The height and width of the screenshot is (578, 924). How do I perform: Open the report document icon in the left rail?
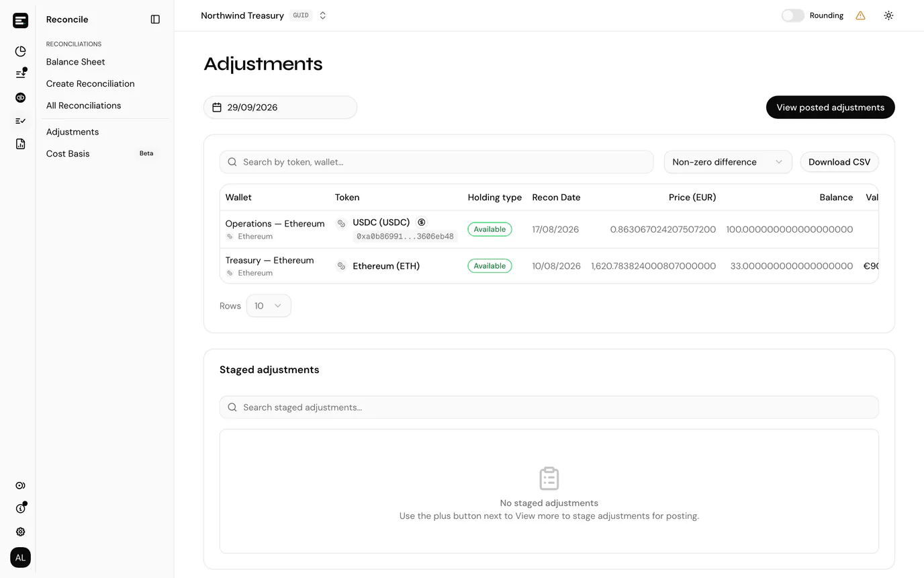coord(20,144)
